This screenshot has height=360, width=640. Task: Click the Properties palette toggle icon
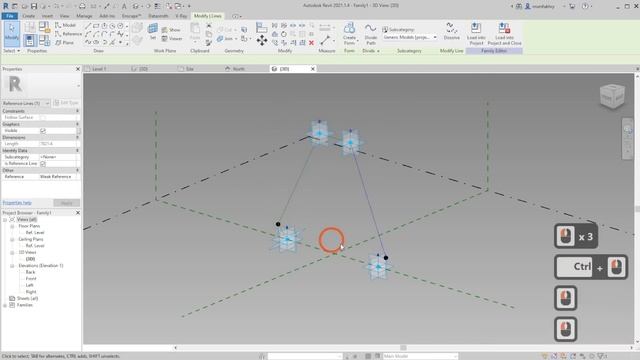pos(29,40)
